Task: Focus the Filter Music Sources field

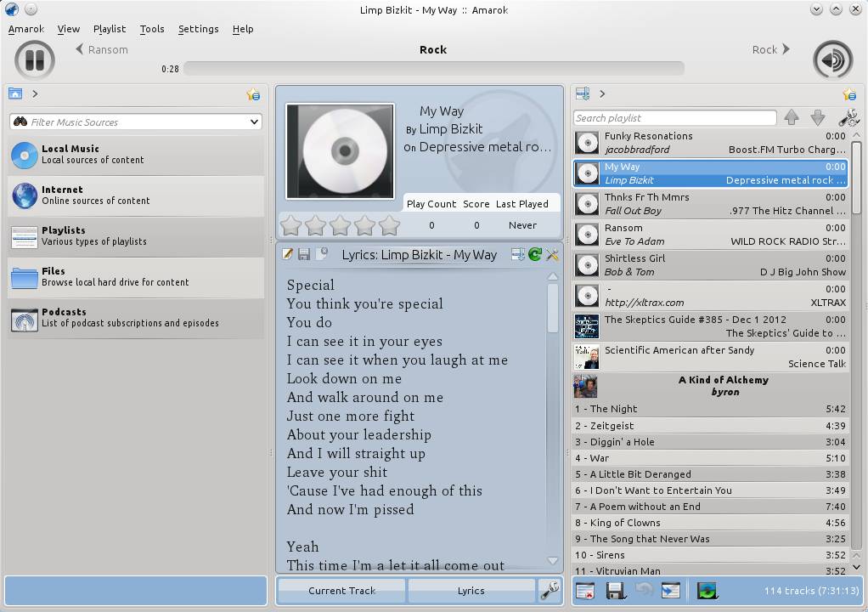Action: click(136, 122)
